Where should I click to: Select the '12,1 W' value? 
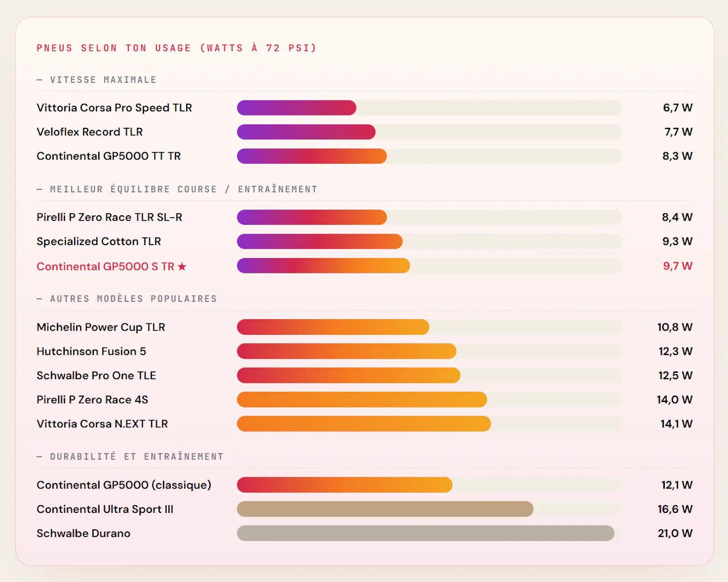[677, 485]
